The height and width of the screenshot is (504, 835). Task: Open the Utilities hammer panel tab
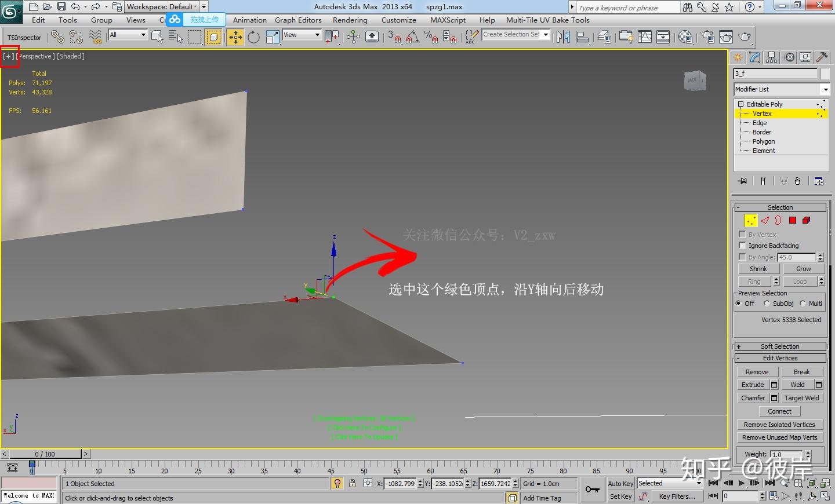coord(822,57)
